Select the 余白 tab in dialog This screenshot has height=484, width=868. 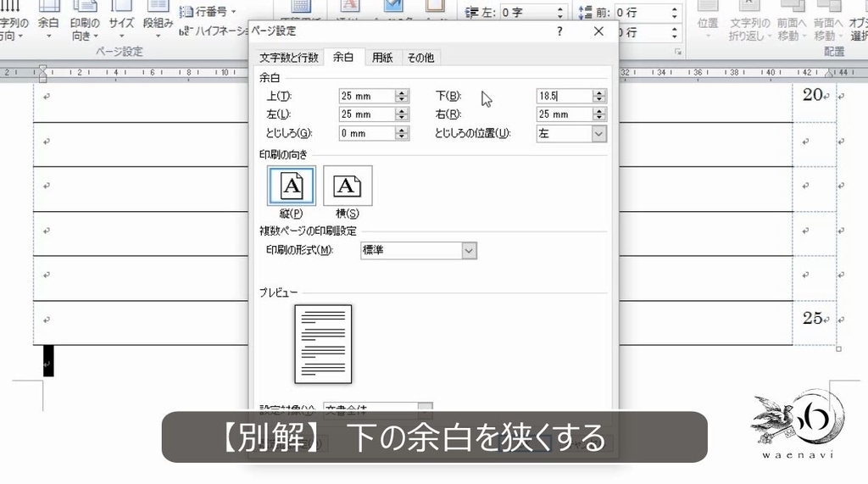[x=343, y=57]
